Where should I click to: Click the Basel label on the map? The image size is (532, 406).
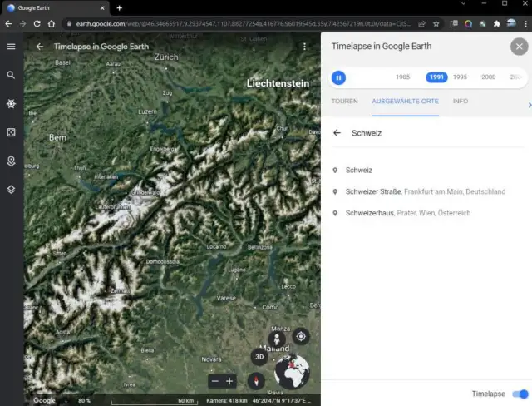click(x=62, y=62)
